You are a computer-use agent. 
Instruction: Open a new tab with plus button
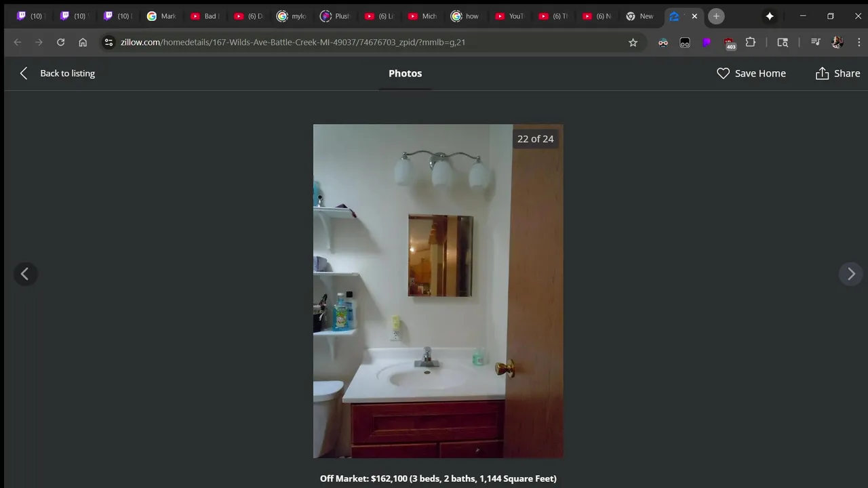(x=716, y=16)
